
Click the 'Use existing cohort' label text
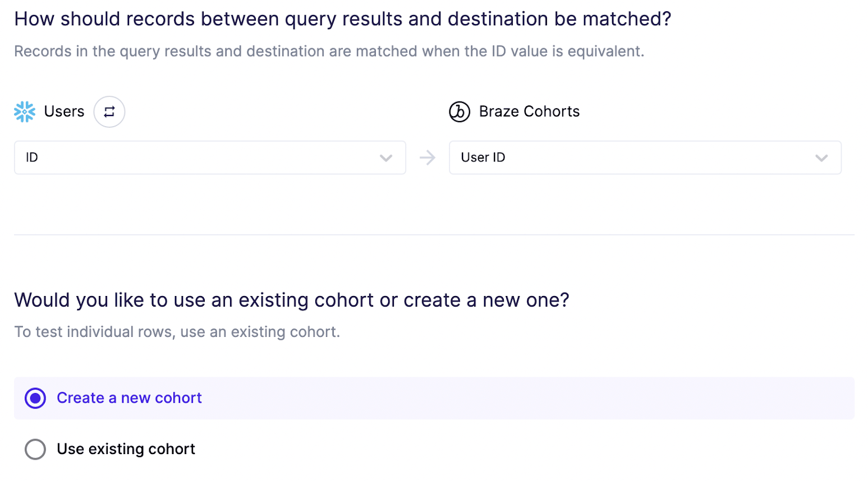pyautogui.click(x=126, y=449)
